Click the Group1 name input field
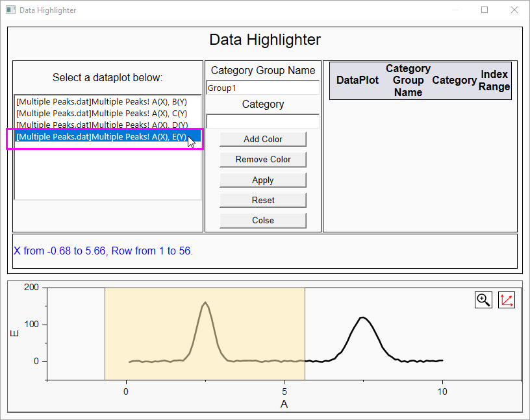The height and width of the screenshot is (420, 530). tap(262, 87)
